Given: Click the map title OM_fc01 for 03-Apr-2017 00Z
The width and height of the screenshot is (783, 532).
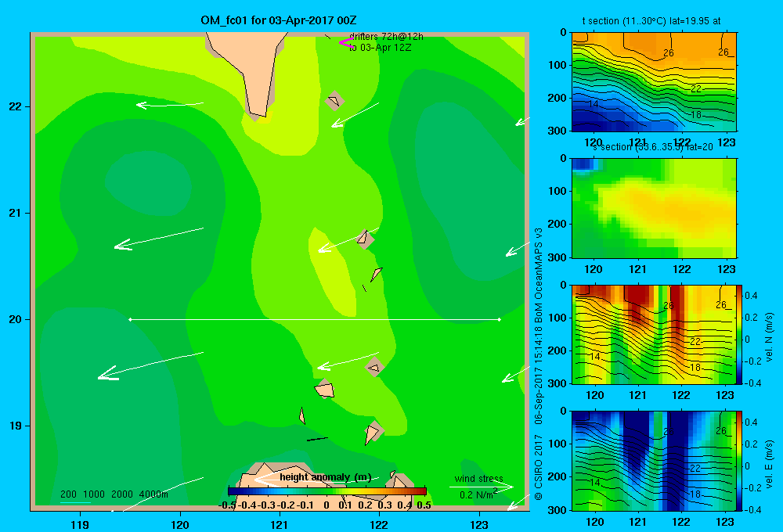Looking at the screenshot, I should [x=279, y=20].
